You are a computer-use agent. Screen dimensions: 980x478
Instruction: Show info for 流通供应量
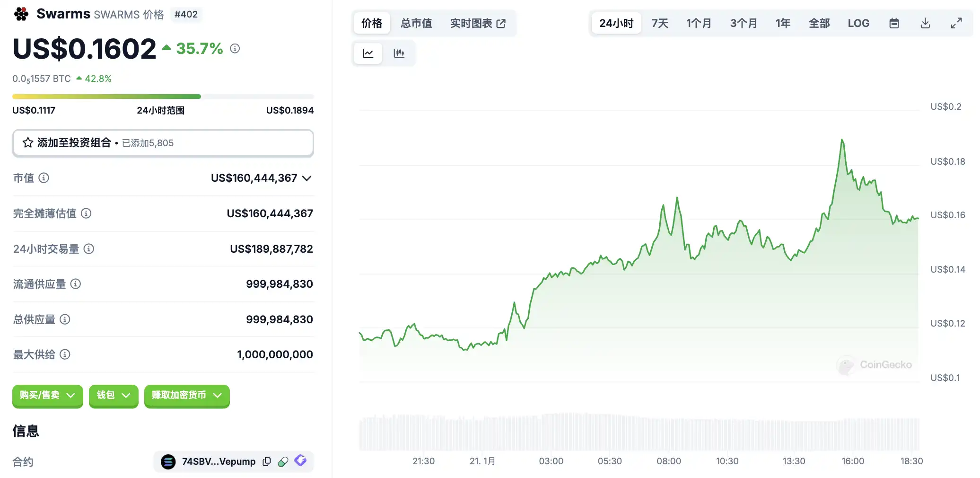point(76,284)
